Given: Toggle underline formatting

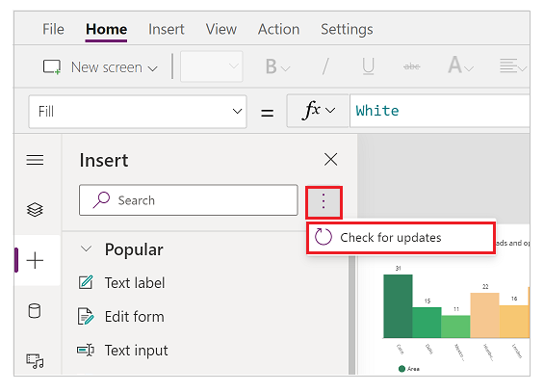Looking at the screenshot, I should 368,66.
